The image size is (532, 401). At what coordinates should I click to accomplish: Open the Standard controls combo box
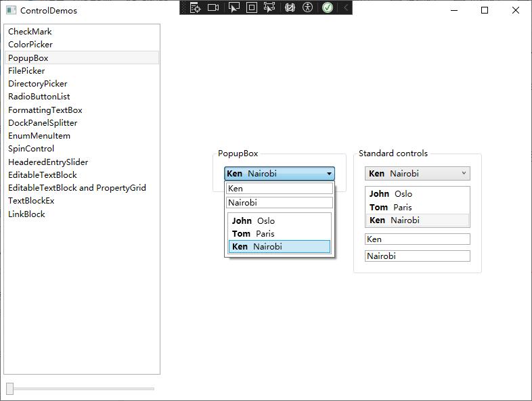coord(417,174)
